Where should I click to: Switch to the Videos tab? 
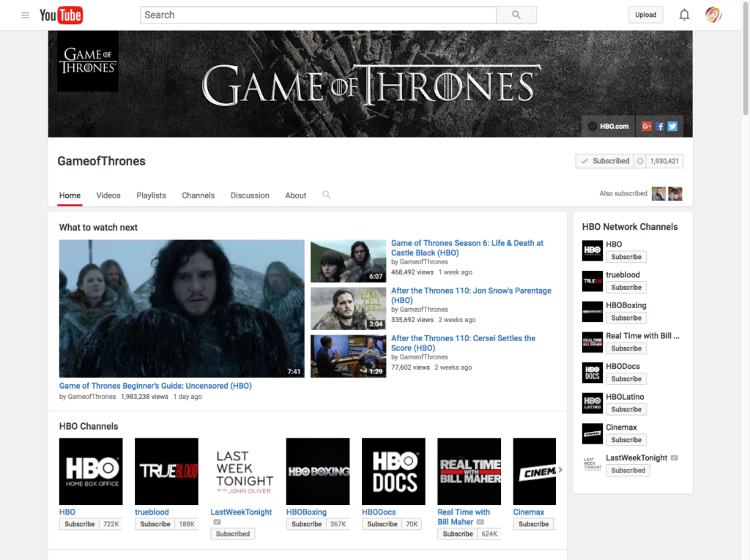(108, 195)
